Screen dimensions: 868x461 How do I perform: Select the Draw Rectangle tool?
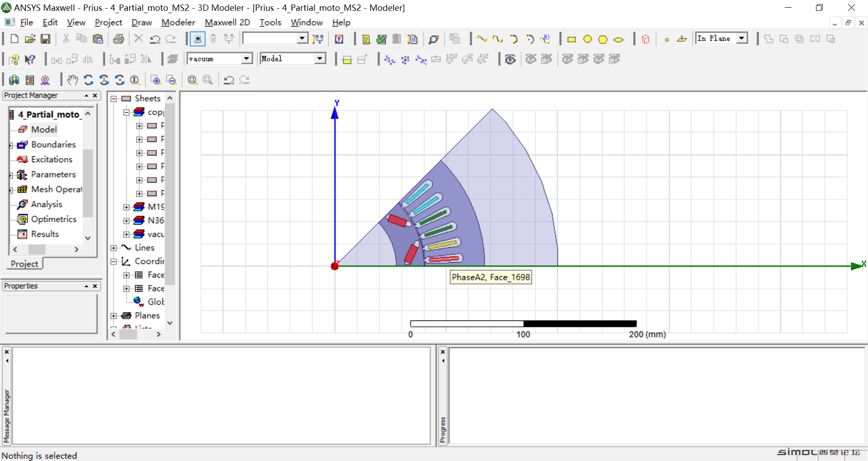click(x=571, y=39)
